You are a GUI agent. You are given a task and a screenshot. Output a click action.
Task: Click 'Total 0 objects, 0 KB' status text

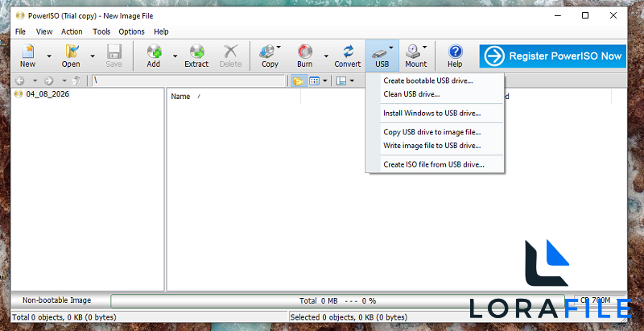pyautogui.click(x=64, y=317)
